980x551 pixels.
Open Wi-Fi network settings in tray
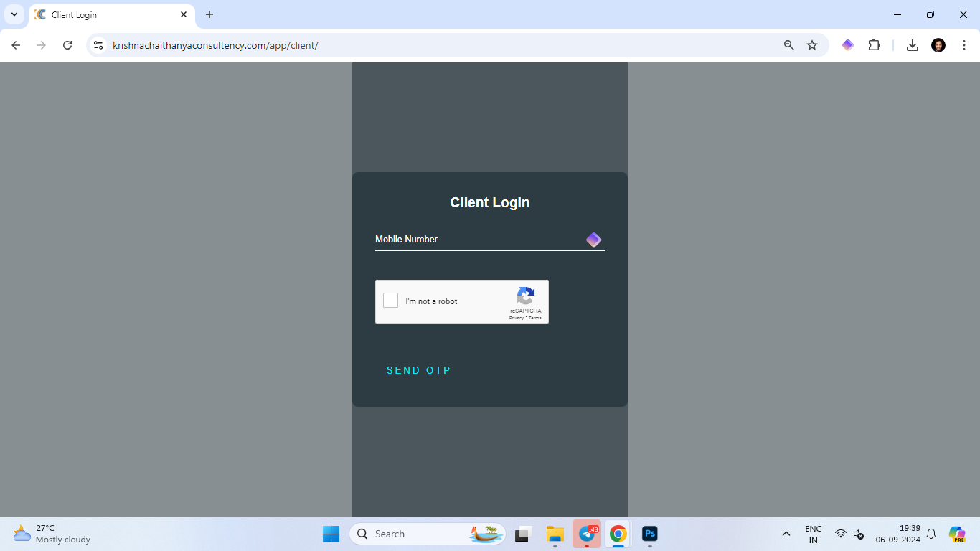point(841,534)
